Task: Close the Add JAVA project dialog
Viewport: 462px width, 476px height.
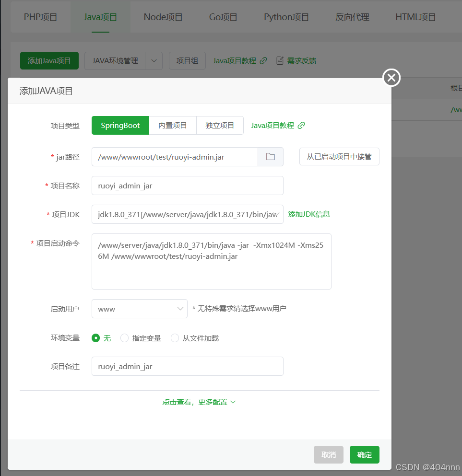Action: pyautogui.click(x=391, y=78)
